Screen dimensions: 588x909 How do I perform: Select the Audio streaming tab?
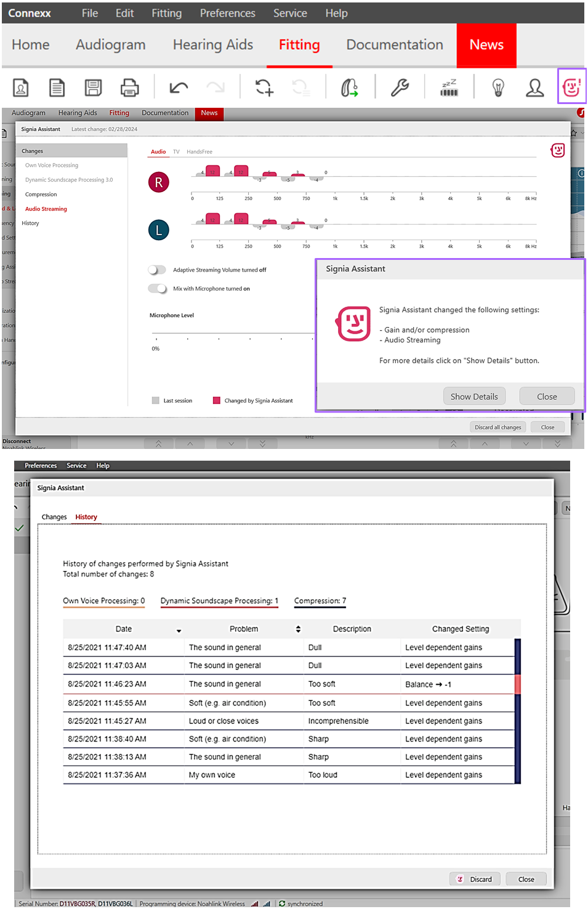tap(158, 151)
